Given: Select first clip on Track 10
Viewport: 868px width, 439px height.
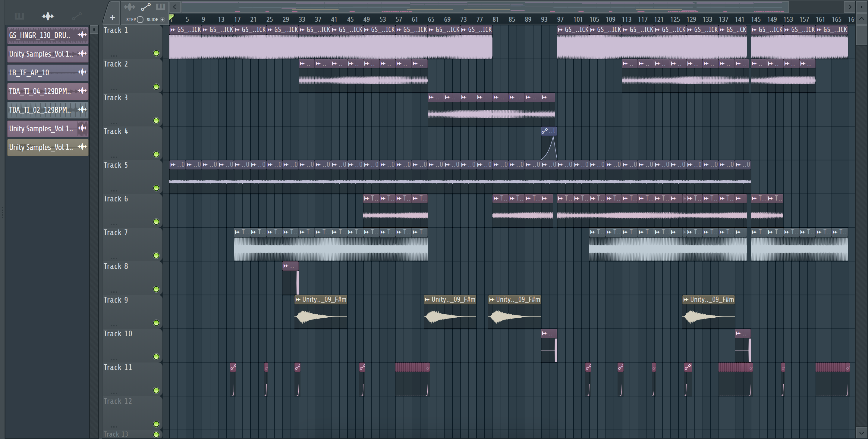Looking at the screenshot, I should click(x=549, y=345).
